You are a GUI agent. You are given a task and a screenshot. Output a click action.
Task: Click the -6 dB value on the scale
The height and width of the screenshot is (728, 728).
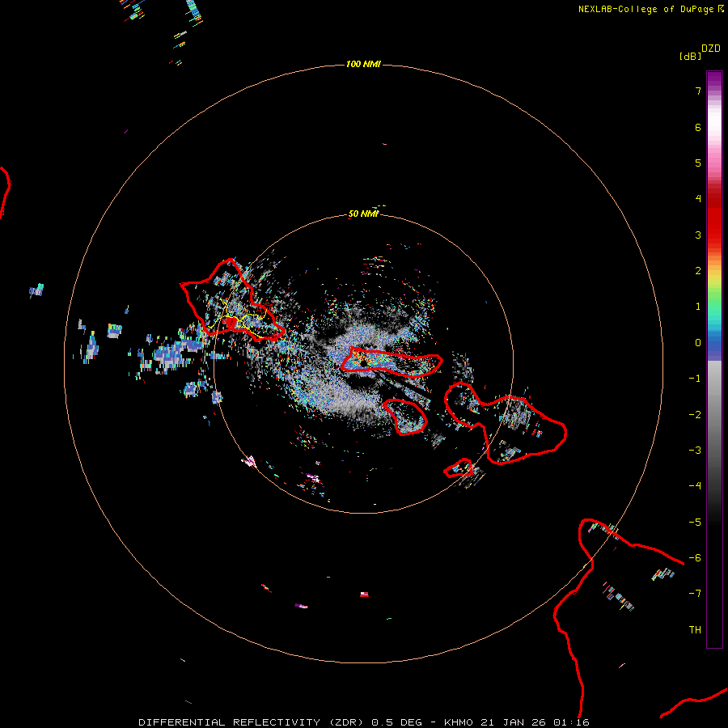(695, 558)
